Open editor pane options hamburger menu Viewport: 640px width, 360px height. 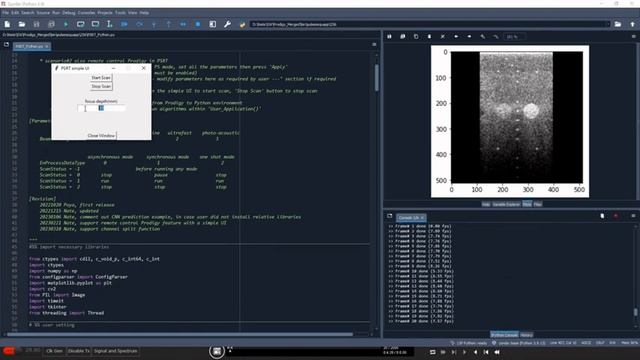point(374,44)
